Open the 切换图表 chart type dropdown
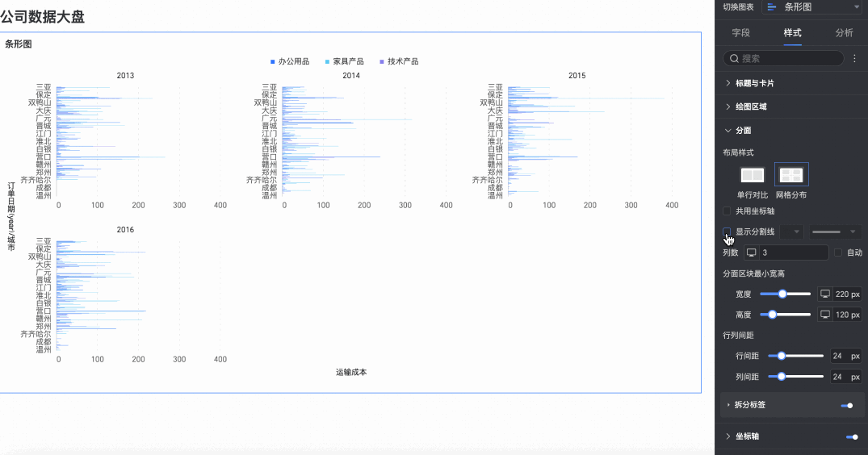 (x=812, y=7)
